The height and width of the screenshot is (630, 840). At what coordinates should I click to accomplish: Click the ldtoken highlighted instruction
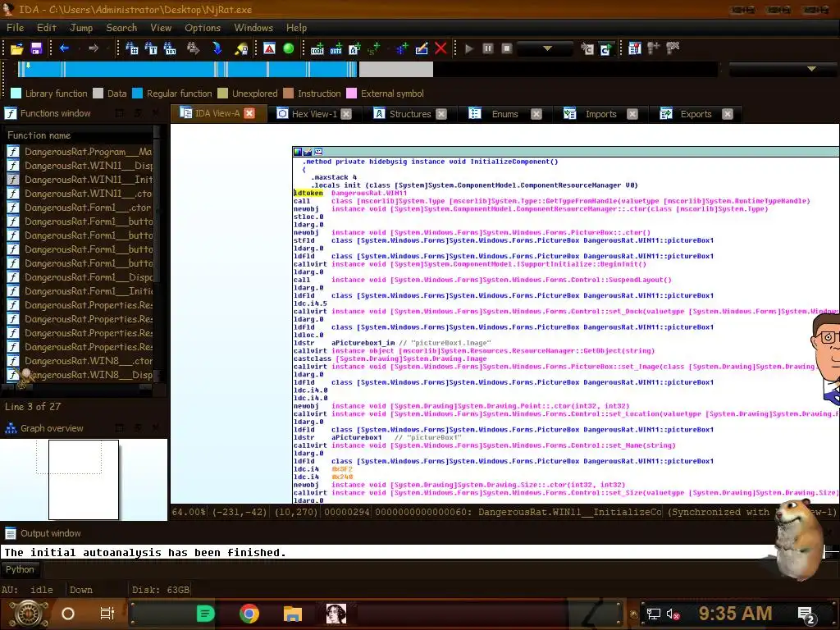308,193
